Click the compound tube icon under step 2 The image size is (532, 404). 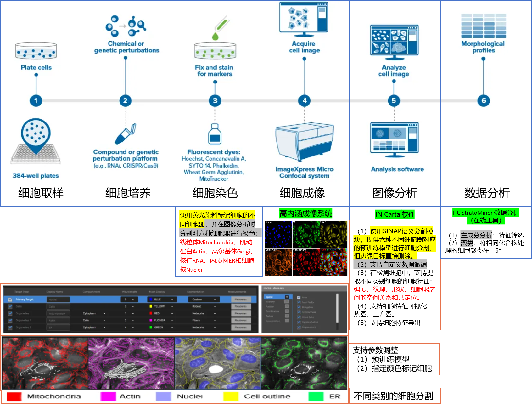click(126, 134)
